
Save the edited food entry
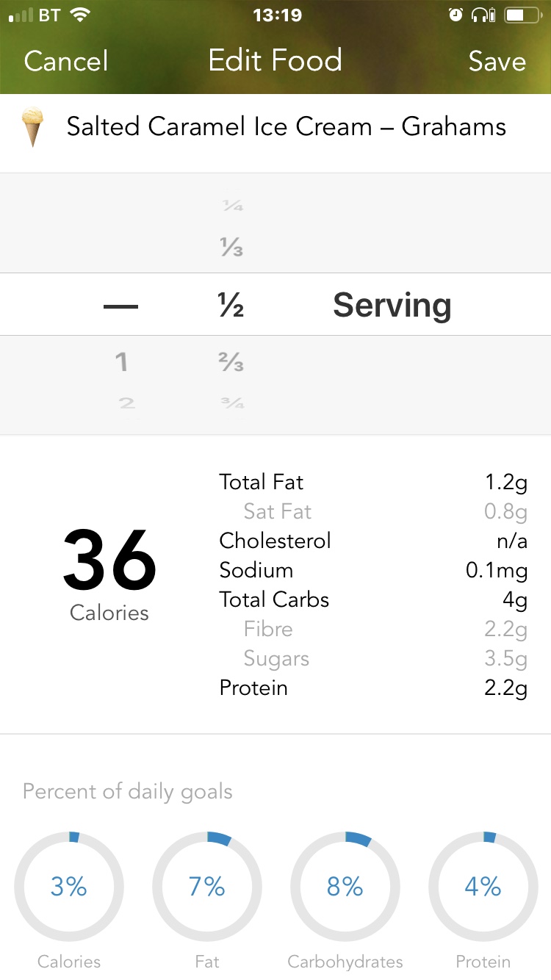pyautogui.click(x=497, y=61)
